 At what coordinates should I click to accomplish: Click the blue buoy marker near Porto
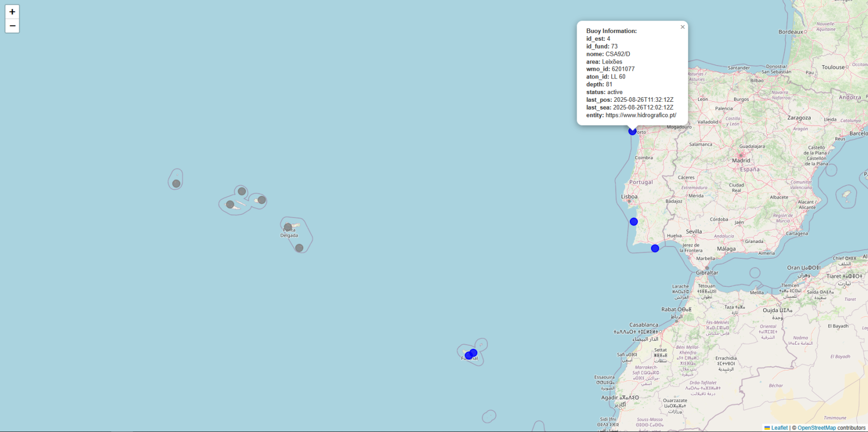point(632,131)
